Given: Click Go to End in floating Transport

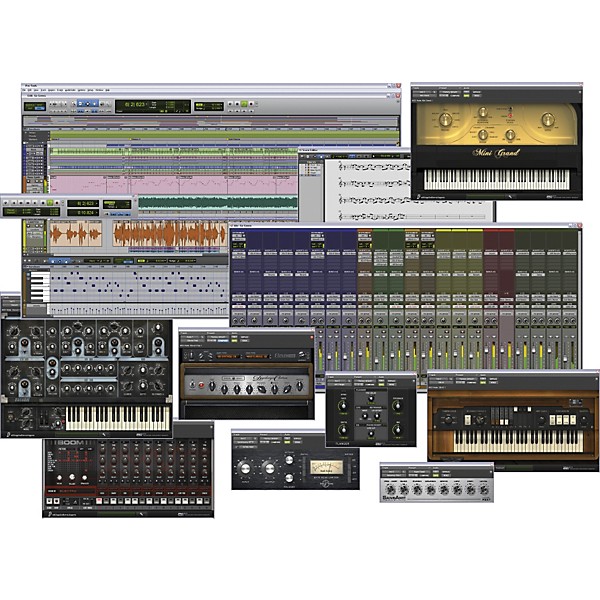Looking at the screenshot, I should 35,203.
